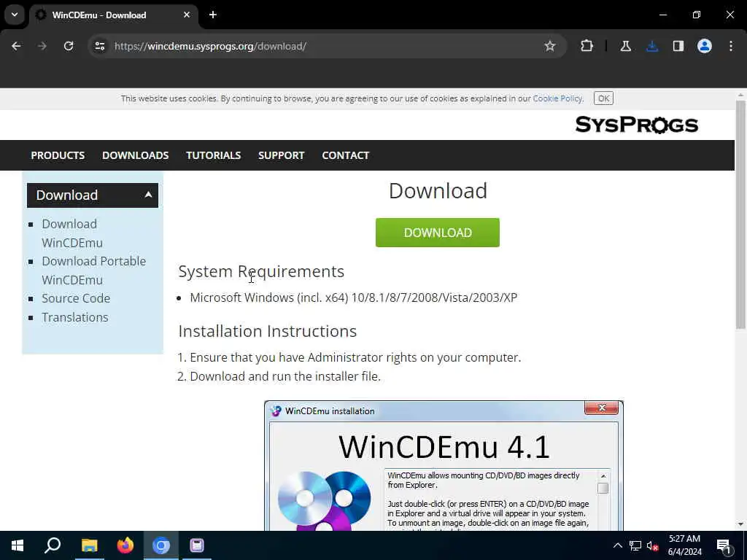747x560 pixels.
Task: Click the WinCDEmu installation screenshot image
Action: tap(444, 466)
